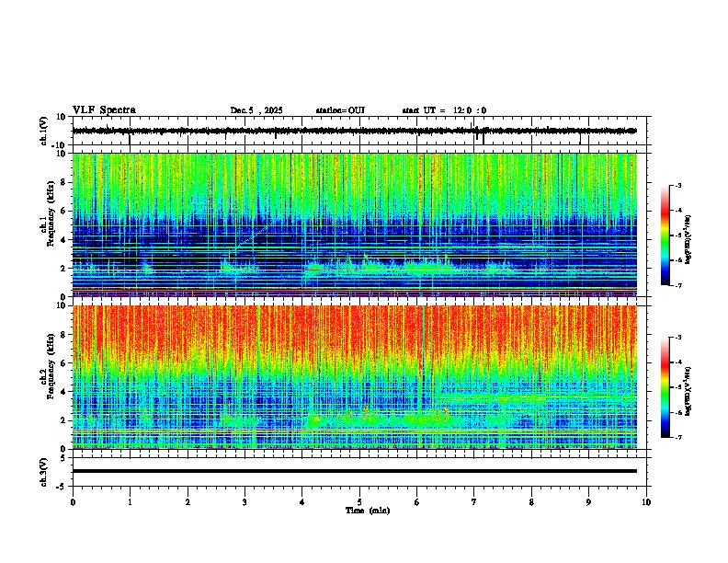728x563 pixels.
Task: Click the ch.2 spectrogram emission near 2 kHz
Action: pos(381,420)
